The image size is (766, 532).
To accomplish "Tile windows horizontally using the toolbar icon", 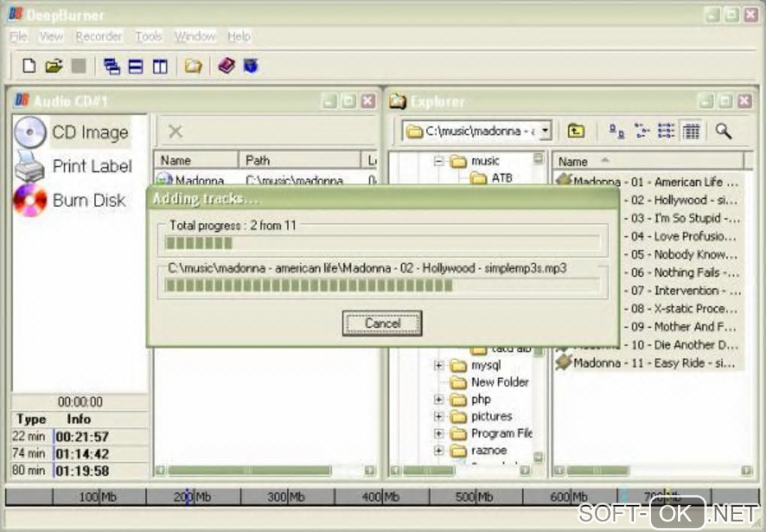I will (135, 66).
